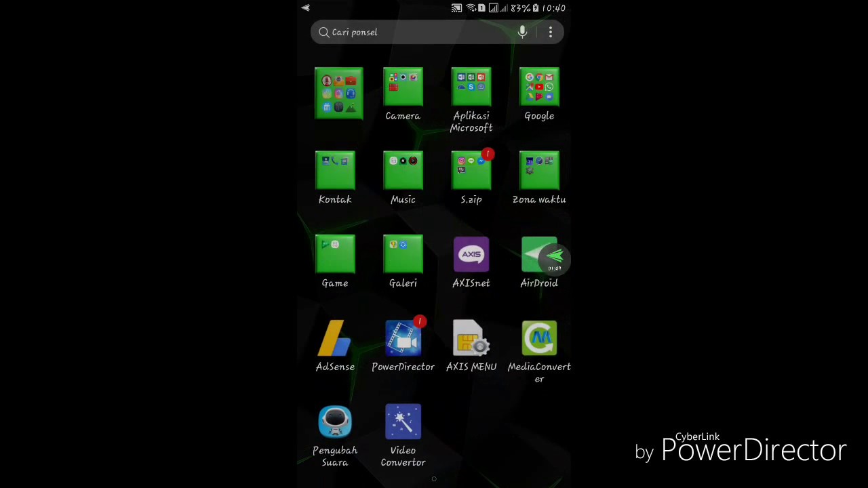
Task: Tap the PowerDirector notification badge
Action: 420,321
